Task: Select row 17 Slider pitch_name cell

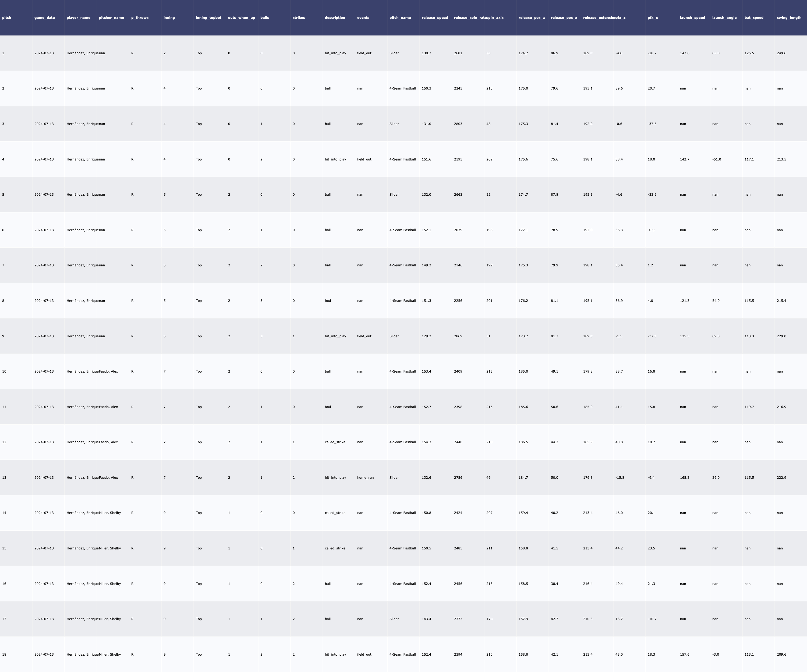Action: click(394, 619)
